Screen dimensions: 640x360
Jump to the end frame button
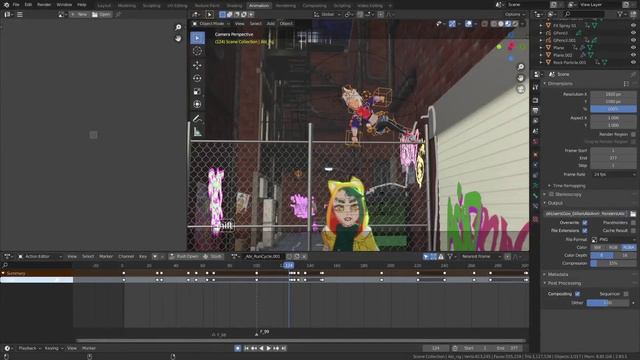point(284,348)
